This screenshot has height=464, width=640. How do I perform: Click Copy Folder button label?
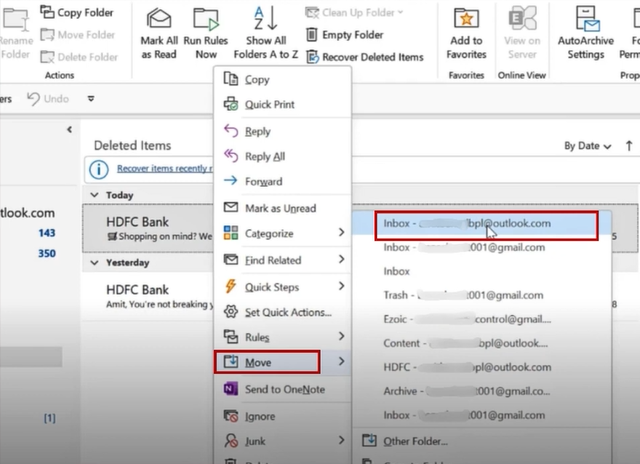pos(85,13)
